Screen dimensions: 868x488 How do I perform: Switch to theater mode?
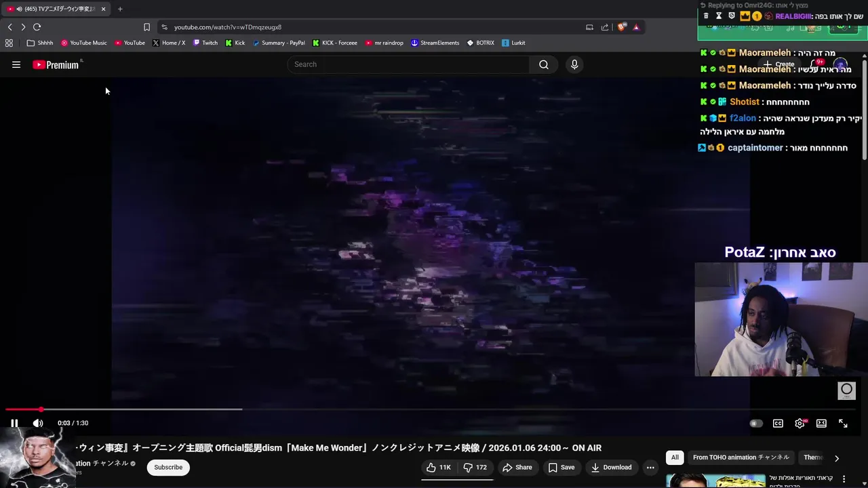(x=821, y=423)
